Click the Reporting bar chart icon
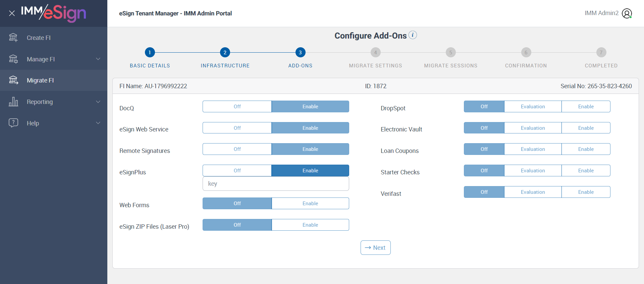This screenshot has height=284, width=644. tap(13, 102)
